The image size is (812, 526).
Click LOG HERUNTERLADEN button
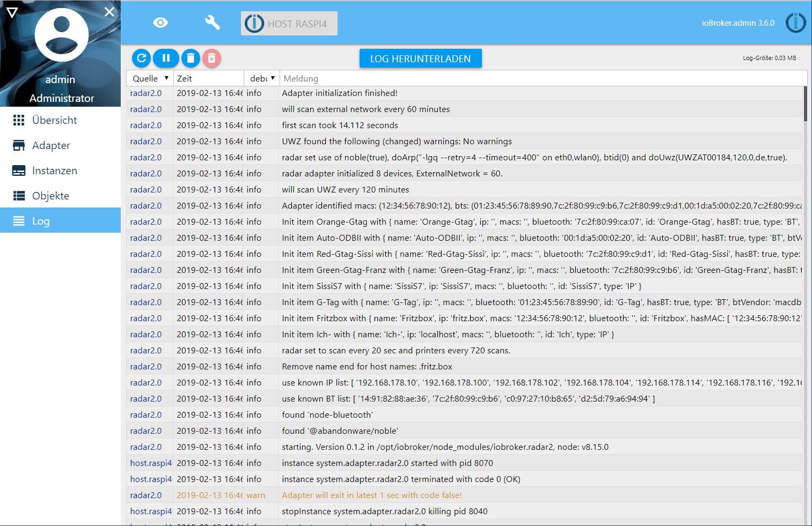(x=421, y=58)
